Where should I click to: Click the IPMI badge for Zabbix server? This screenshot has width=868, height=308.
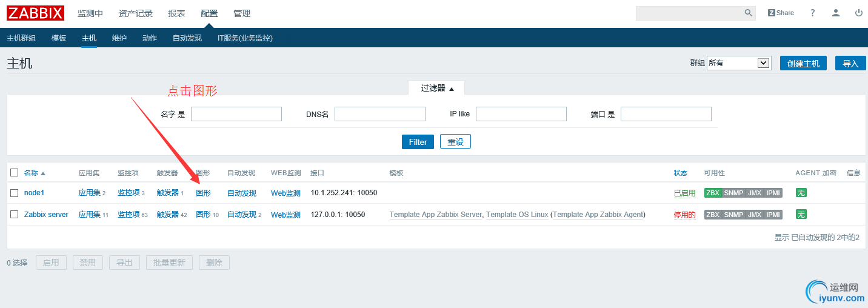tap(773, 215)
